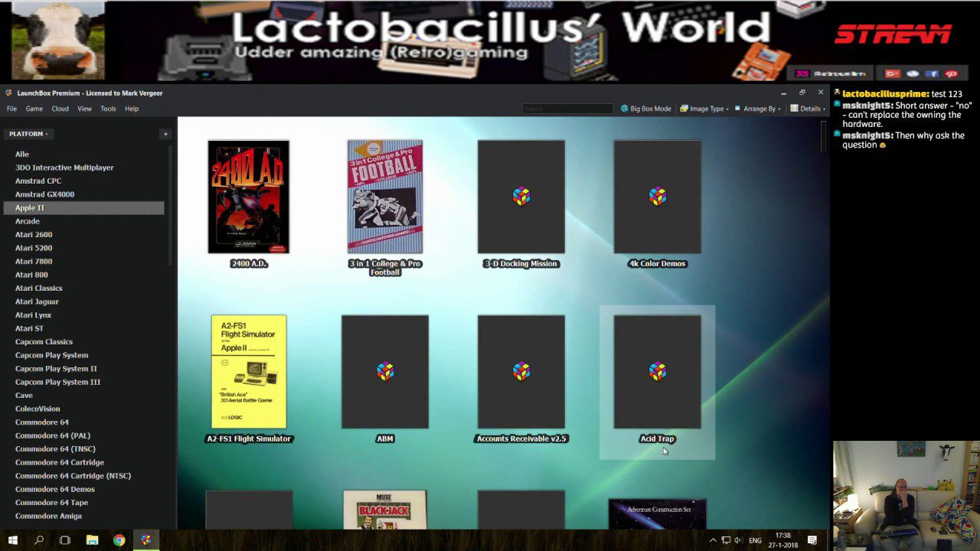The width and height of the screenshot is (980, 551).
Task: Open the Cloud menu
Action: [60, 109]
